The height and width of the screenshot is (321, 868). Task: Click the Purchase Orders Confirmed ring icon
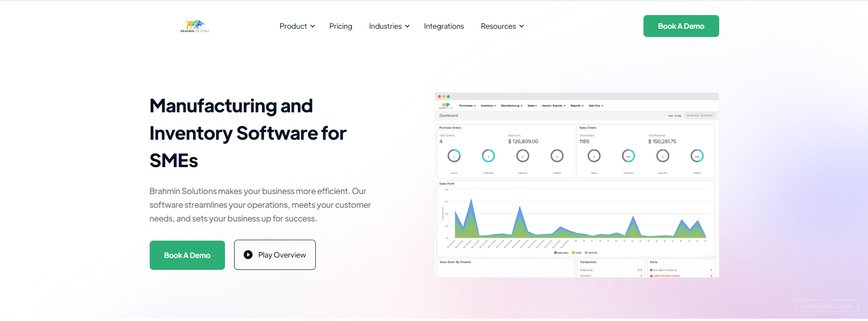[x=488, y=156]
